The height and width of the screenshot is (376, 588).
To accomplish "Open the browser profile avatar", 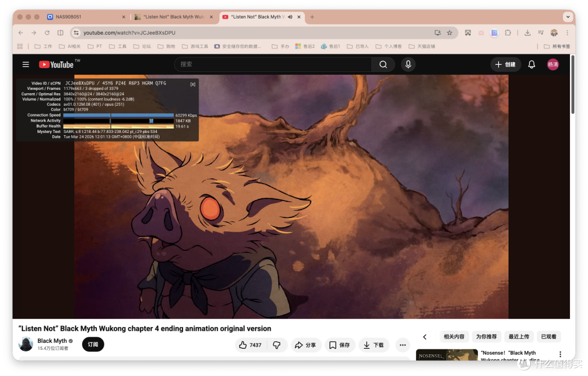I will pos(554,33).
